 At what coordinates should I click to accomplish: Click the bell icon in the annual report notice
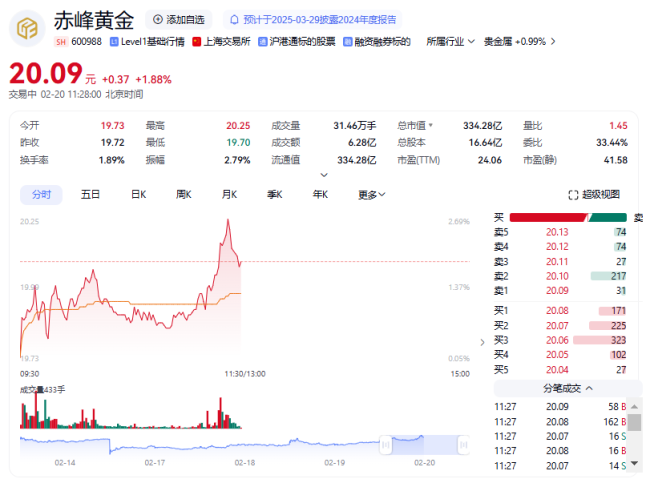coord(235,19)
